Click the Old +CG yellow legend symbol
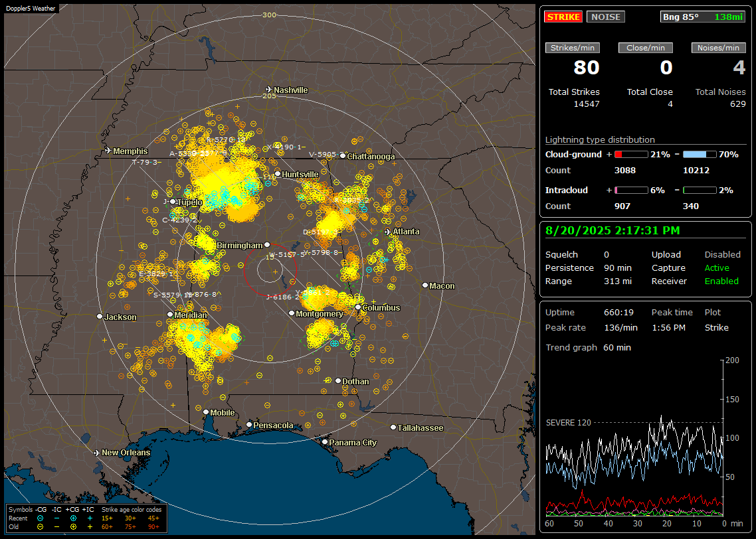Viewport: 756px width, 539px height. (x=73, y=527)
